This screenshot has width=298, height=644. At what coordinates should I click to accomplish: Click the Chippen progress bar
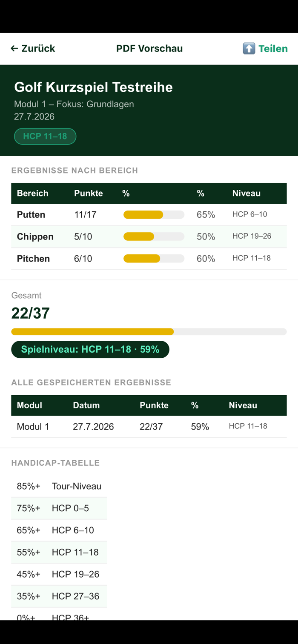coord(154,237)
